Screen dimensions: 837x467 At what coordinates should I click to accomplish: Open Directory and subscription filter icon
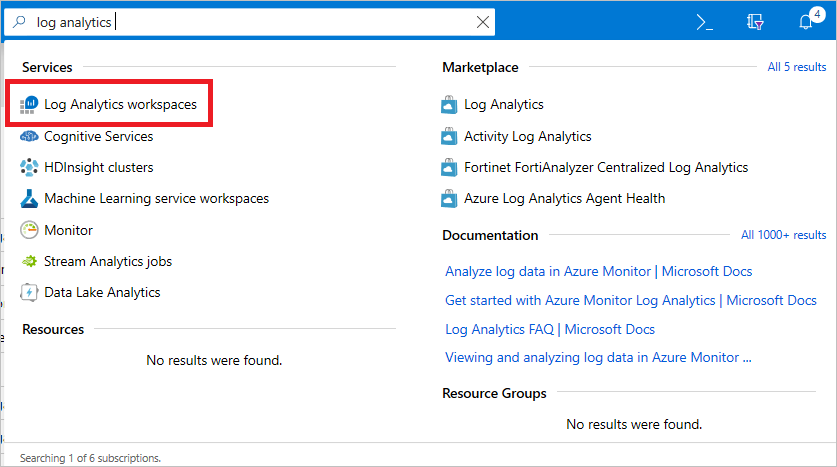pyautogui.click(x=755, y=22)
